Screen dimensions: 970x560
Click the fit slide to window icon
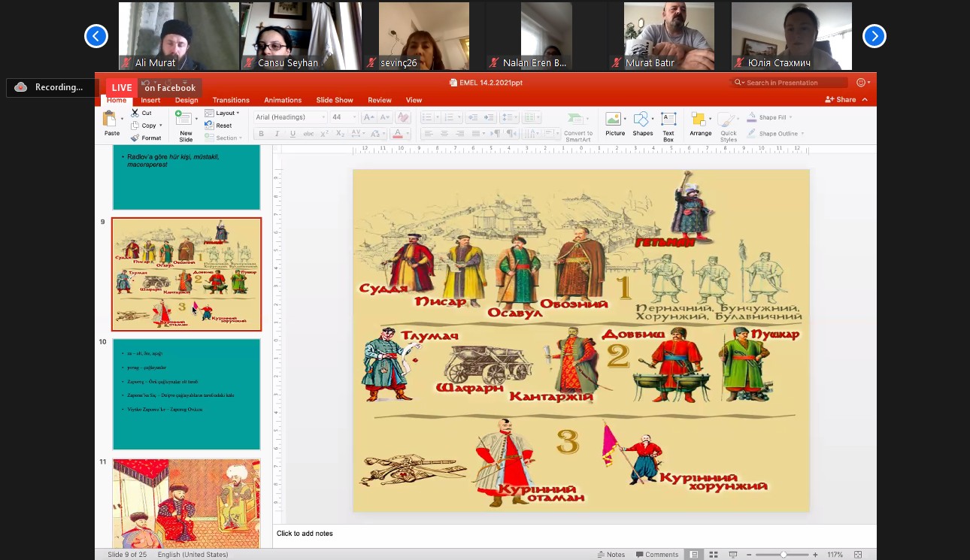tap(858, 555)
